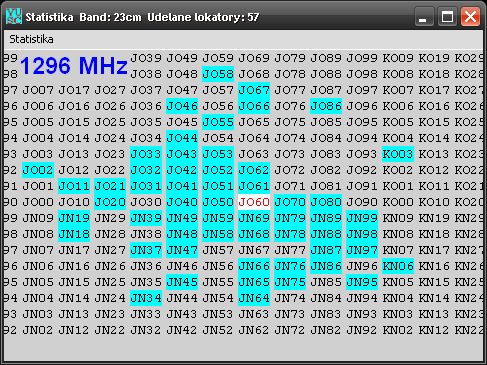Click locator cell JN26
The image size is (487, 365).
point(110,266)
